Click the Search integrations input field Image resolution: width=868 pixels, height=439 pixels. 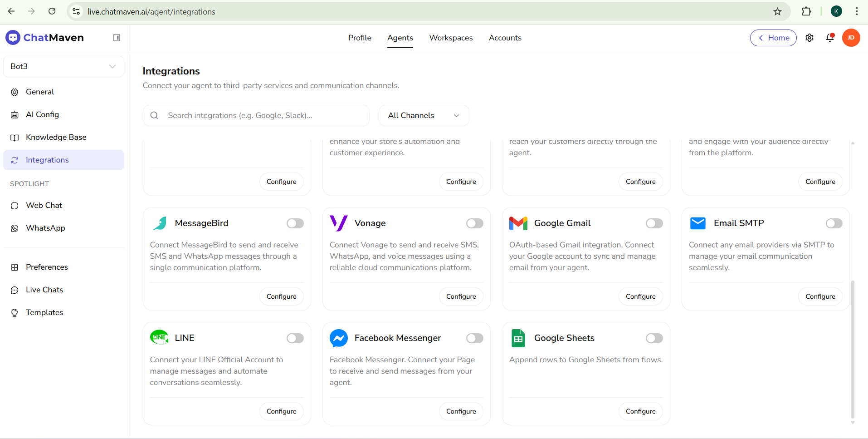click(x=263, y=116)
